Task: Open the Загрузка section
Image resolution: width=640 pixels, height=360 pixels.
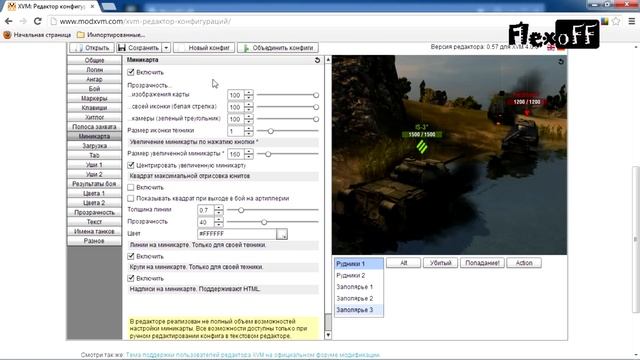Action: coord(94,146)
